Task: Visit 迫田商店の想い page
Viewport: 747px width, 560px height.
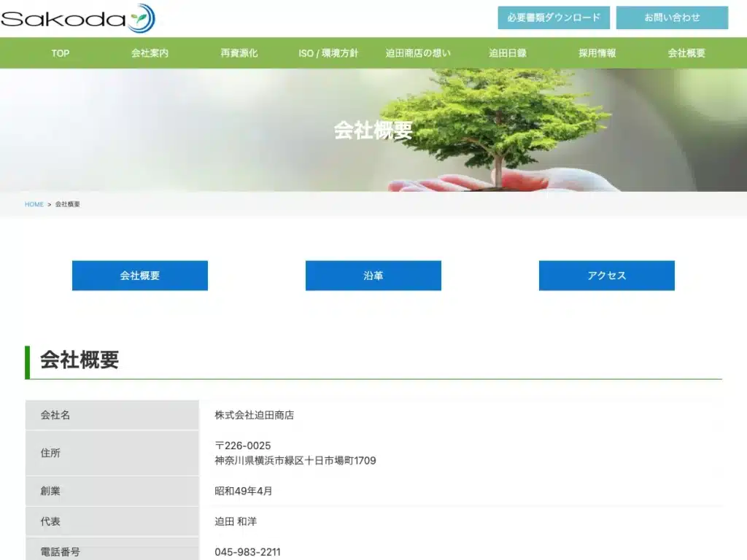Action: coord(418,52)
